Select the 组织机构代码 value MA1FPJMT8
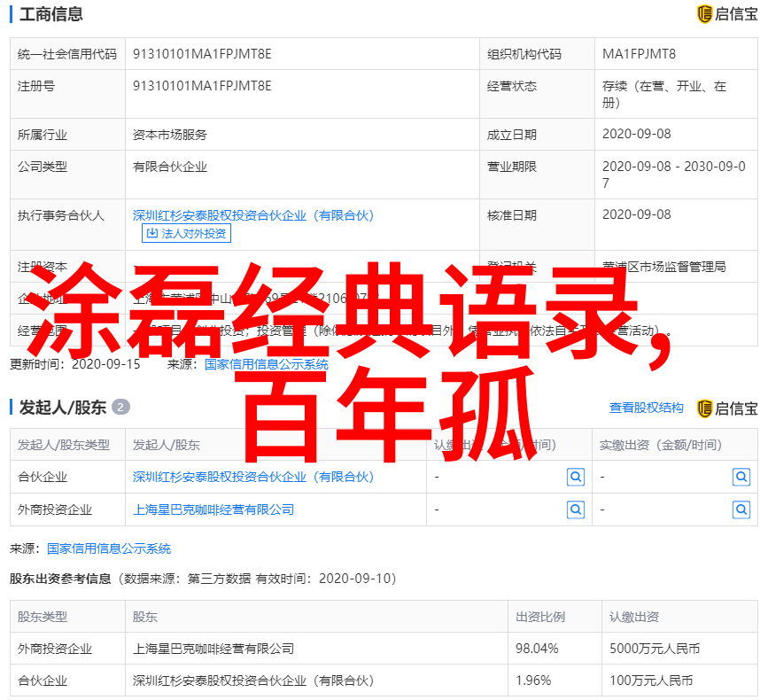This screenshot has height=700, width=768. [639, 54]
